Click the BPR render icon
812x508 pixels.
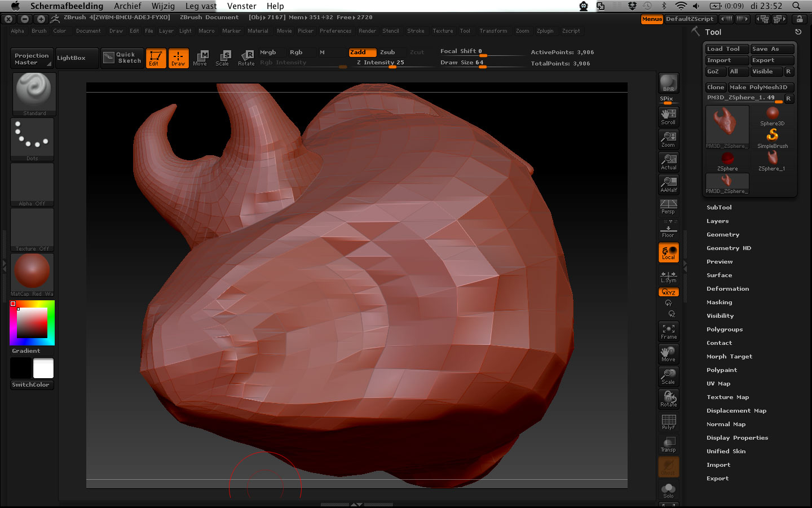[x=668, y=83]
